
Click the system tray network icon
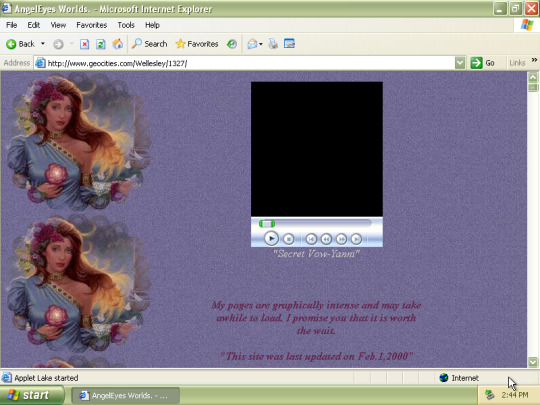pyautogui.click(x=490, y=395)
